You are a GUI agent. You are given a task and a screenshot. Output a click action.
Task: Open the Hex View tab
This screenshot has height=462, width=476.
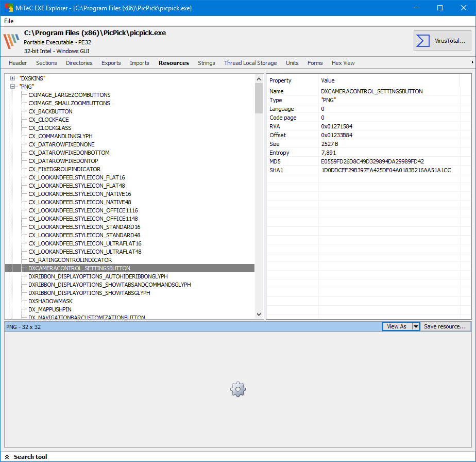click(x=343, y=63)
